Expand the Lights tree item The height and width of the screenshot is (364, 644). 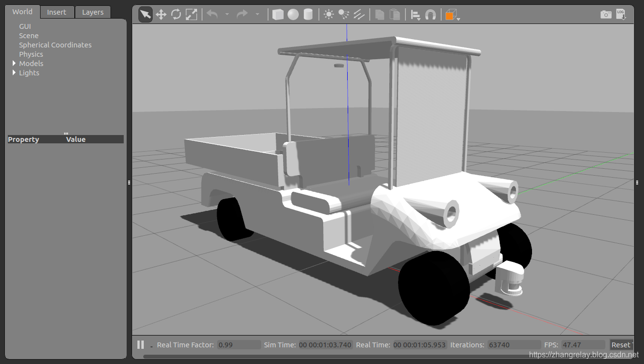pos(14,73)
